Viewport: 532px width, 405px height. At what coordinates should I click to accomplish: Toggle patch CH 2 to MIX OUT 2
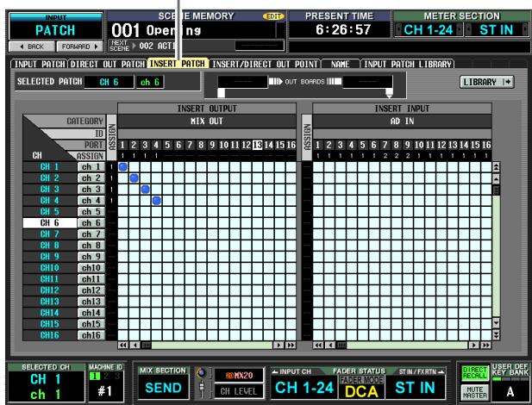(x=134, y=178)
